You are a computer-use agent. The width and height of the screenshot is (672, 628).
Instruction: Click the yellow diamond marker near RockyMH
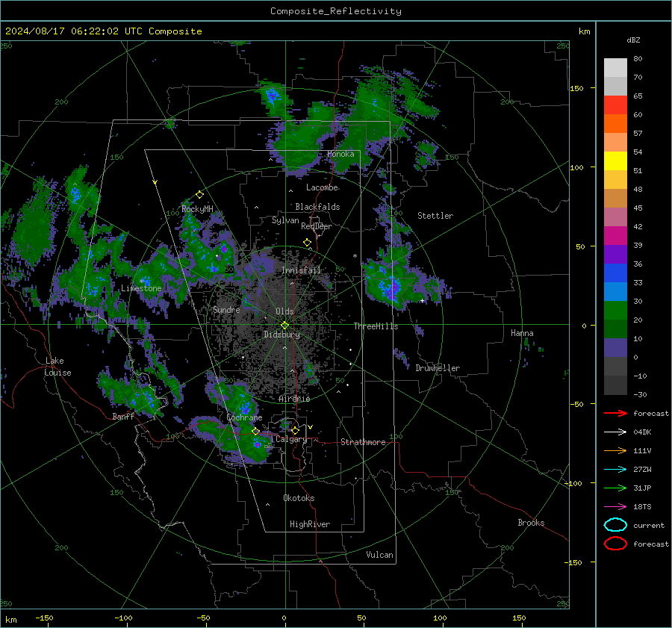pyautogui.click(x=199, y=195)
